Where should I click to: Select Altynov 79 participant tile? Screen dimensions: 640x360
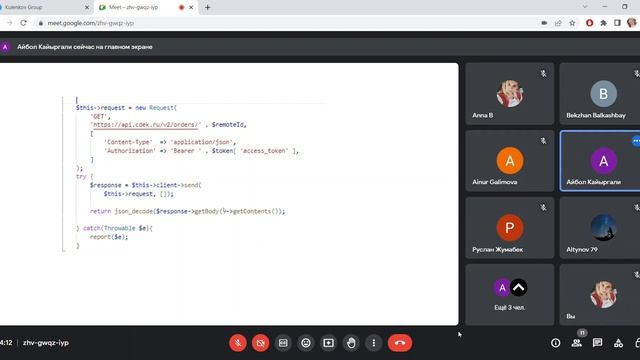click(600, 228)
